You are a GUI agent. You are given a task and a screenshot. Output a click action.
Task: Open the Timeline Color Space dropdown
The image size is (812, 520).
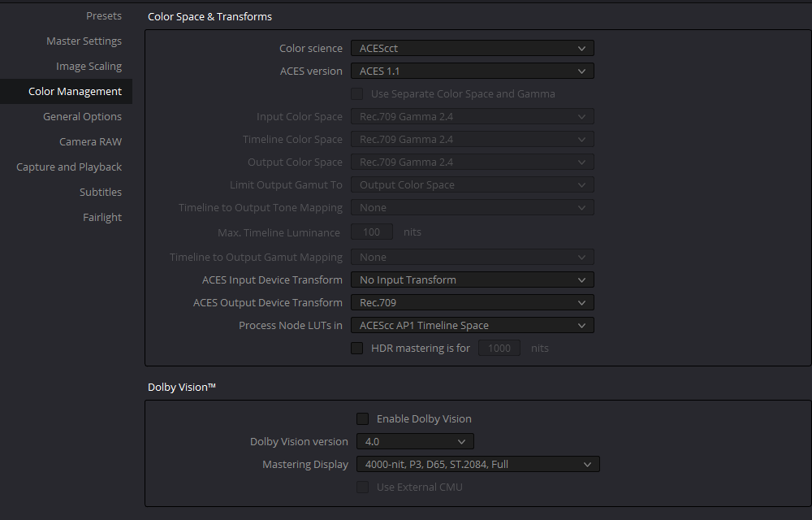point(473,139)
